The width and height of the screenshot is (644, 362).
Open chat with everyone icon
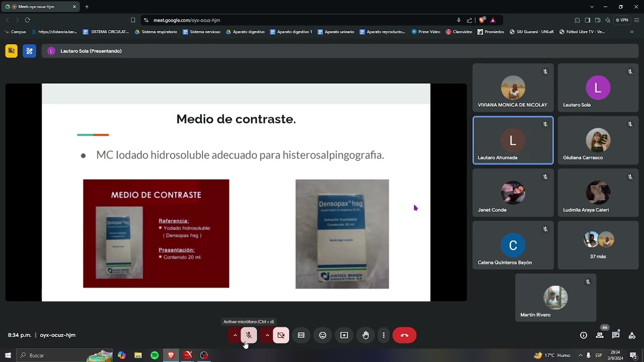pyautogui.click(x=616, y=335)
